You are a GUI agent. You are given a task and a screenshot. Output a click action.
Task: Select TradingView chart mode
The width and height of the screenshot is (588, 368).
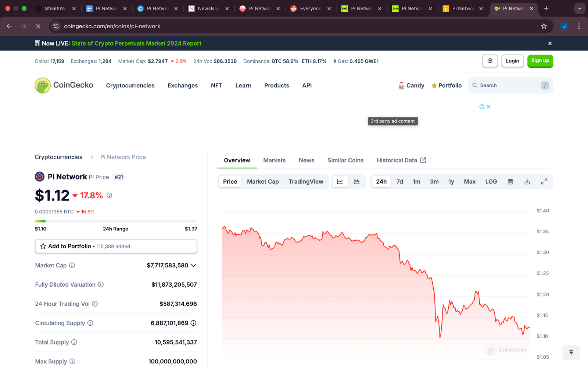click(x=306, y=181)
